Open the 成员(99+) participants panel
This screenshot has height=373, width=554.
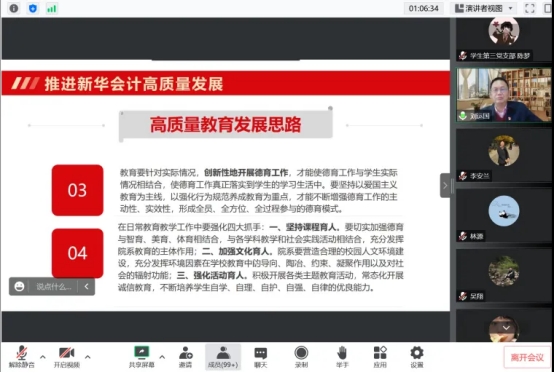[x=223, y=357]
